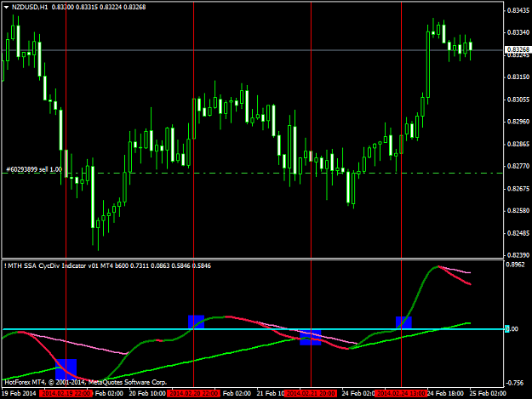
Task: Select the red date label 2014.02.20 22:00
Action: (x=194, y=393)
